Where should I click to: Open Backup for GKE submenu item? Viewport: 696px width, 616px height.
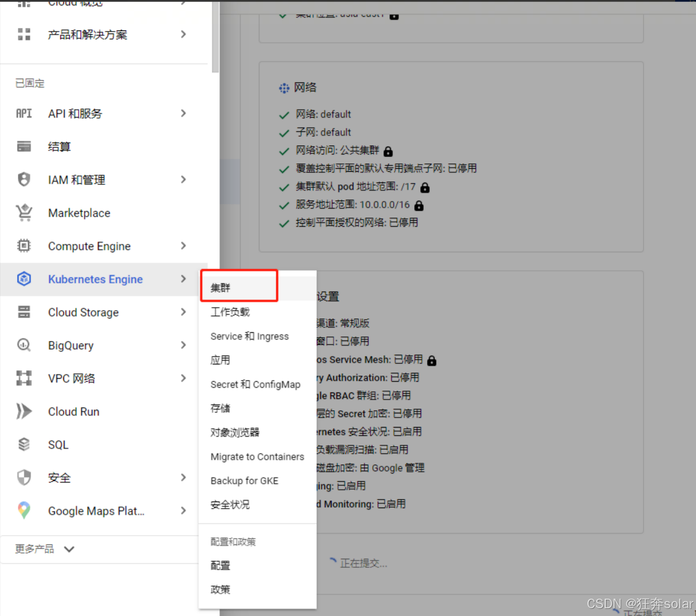[258, 481]
